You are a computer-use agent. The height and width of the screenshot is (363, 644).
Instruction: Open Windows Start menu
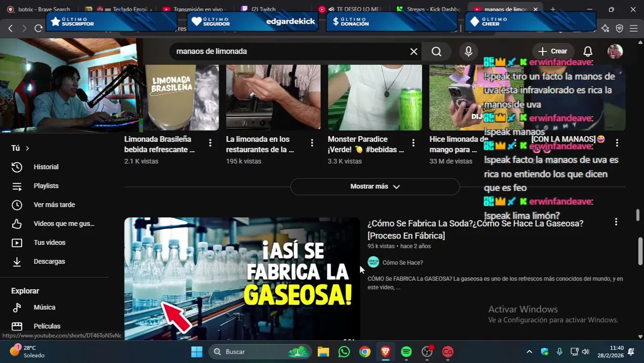click(x=197, y=352)
